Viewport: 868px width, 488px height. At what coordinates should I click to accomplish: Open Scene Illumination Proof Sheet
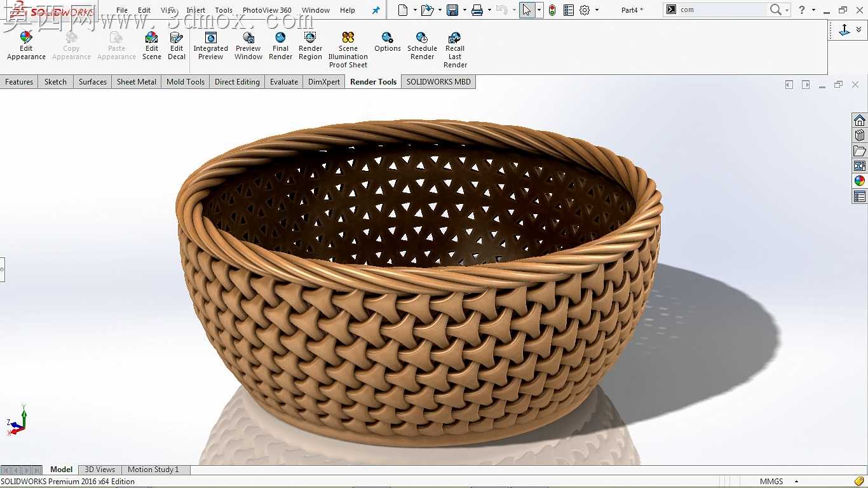click(x=348, y=50)
